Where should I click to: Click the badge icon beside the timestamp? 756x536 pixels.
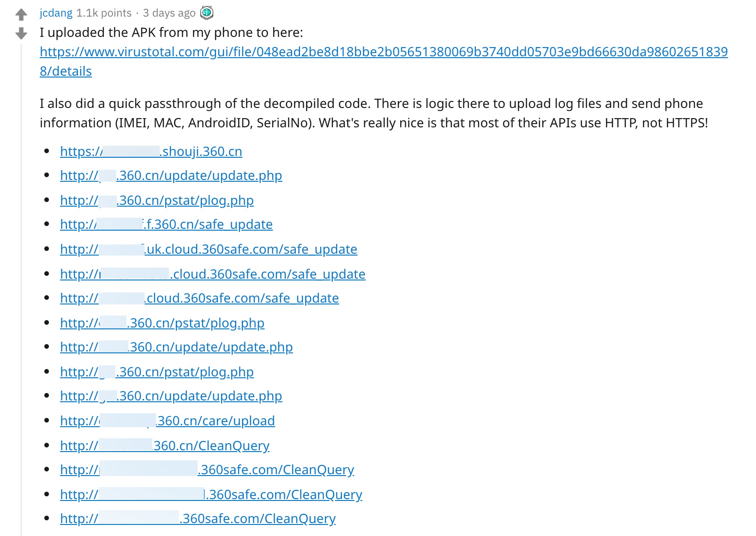click(207, 13)
